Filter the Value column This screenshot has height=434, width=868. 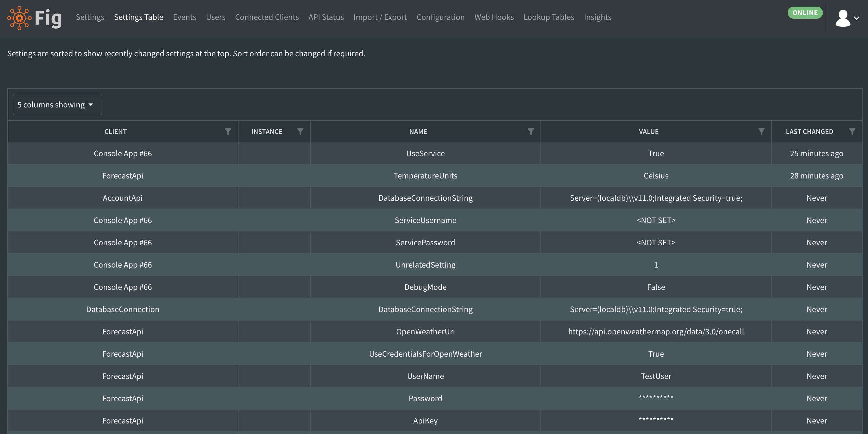761,132
